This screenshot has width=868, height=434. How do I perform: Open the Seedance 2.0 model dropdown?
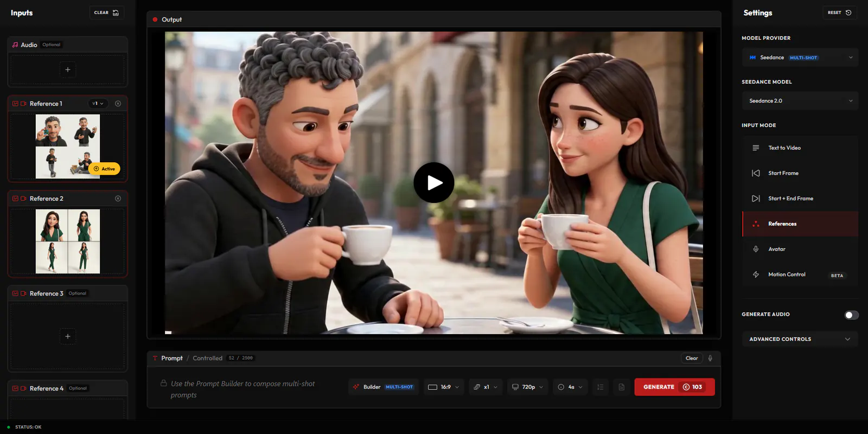pos(800,101)
